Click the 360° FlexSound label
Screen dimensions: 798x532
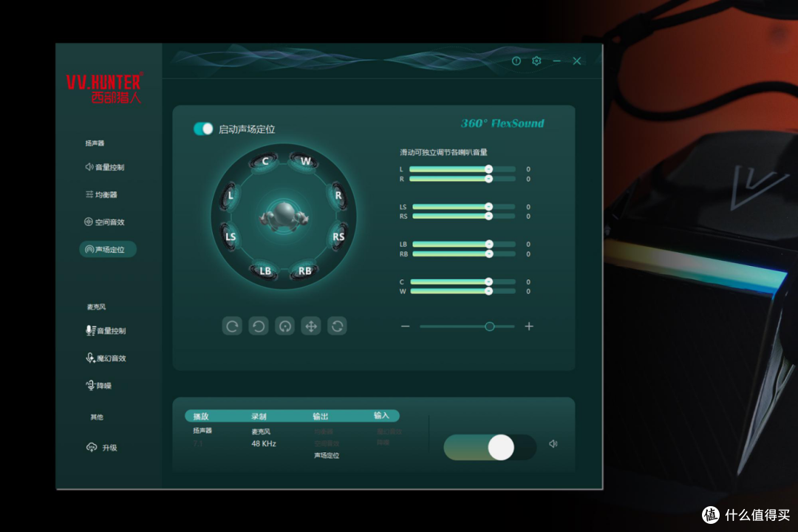click(502, 123)
